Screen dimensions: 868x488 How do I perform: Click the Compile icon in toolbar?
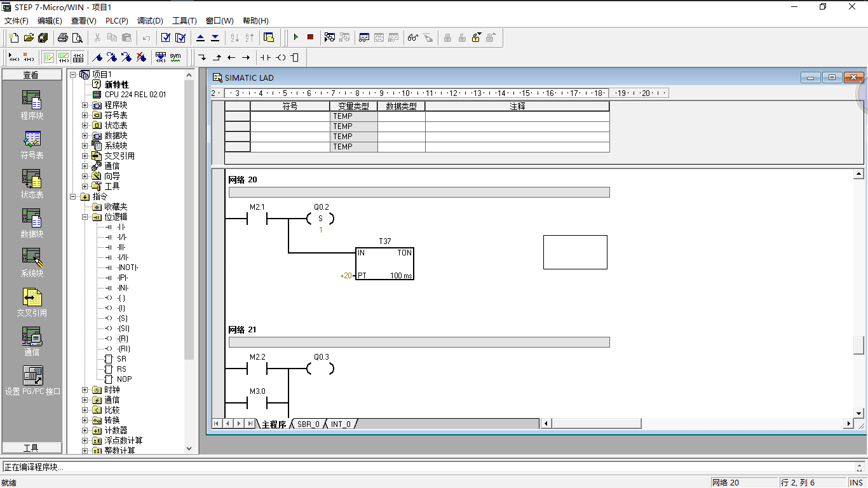tap(166, 37)
